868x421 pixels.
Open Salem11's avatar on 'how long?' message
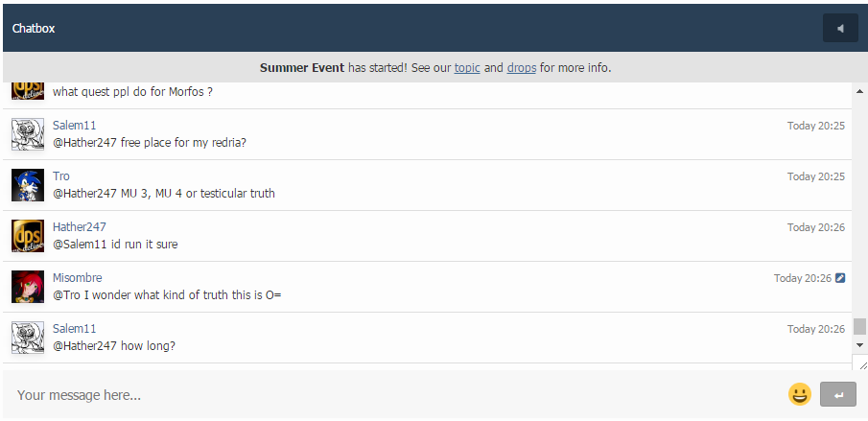click(x=28, y=338)
